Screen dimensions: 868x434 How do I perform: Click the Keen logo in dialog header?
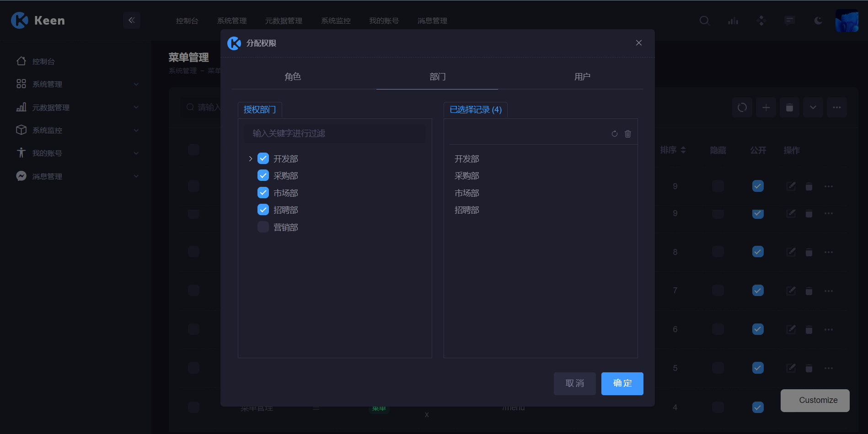pos(234,43)
